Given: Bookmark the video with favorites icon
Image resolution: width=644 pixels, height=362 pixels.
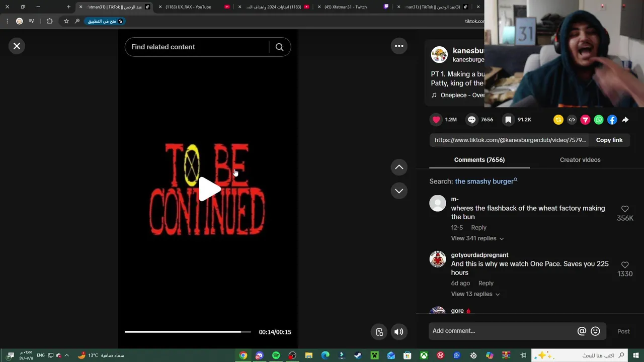Looking at the screenshot, I should click(x=508, y=120).
